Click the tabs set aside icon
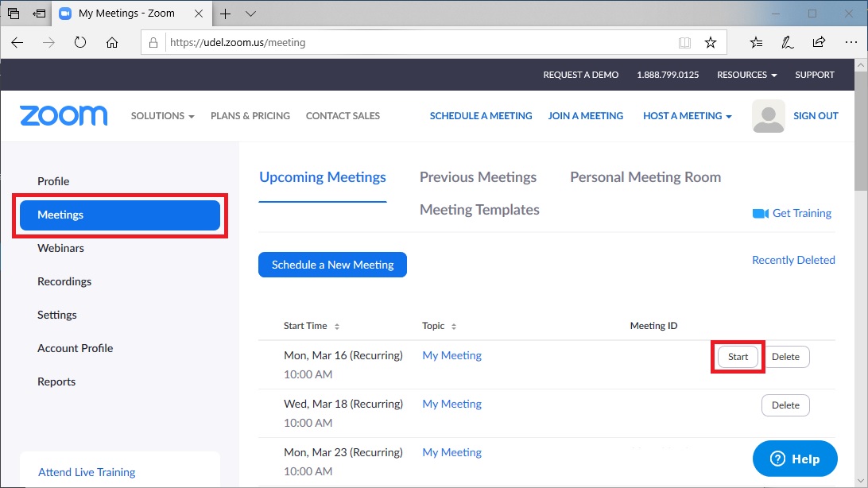This screenshot has width=868, height=488. click(14, 14)
